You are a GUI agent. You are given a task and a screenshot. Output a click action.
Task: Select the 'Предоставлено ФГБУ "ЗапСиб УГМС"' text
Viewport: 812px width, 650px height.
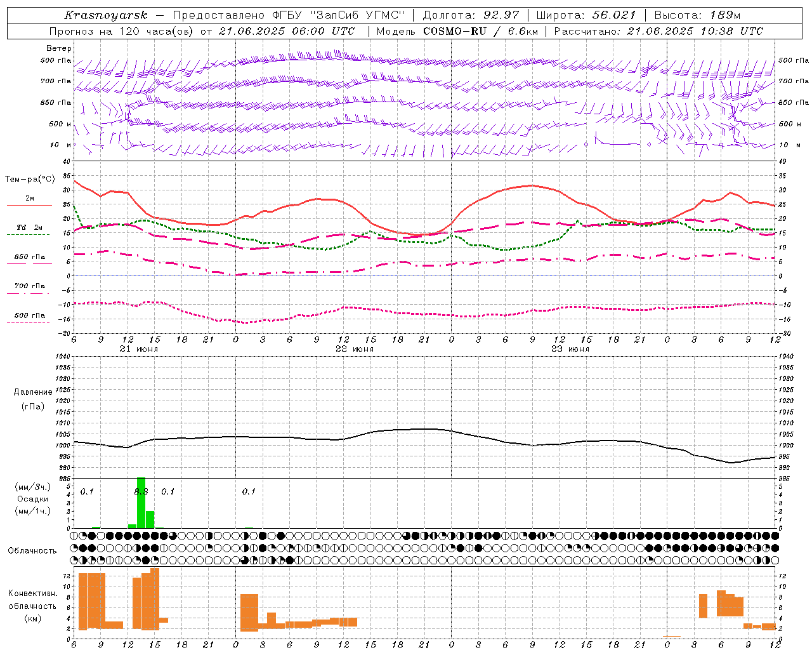[x=289, y=15]
